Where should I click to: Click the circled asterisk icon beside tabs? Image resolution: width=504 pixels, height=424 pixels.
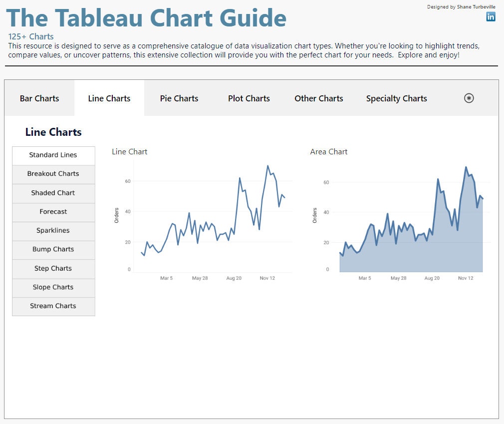[469, 98]
